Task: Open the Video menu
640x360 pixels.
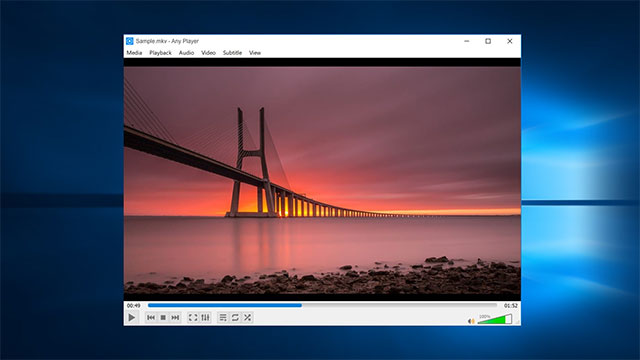Action: pos(208,53)
